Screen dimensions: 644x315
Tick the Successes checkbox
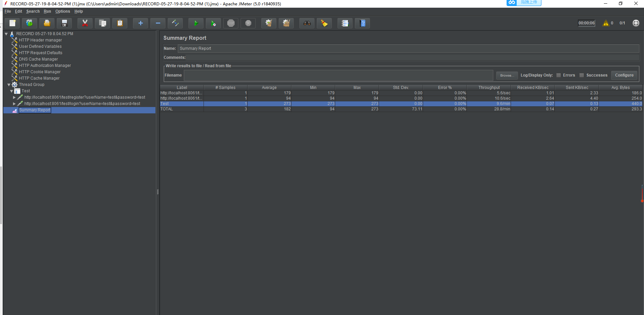click(x=582, y=75)
